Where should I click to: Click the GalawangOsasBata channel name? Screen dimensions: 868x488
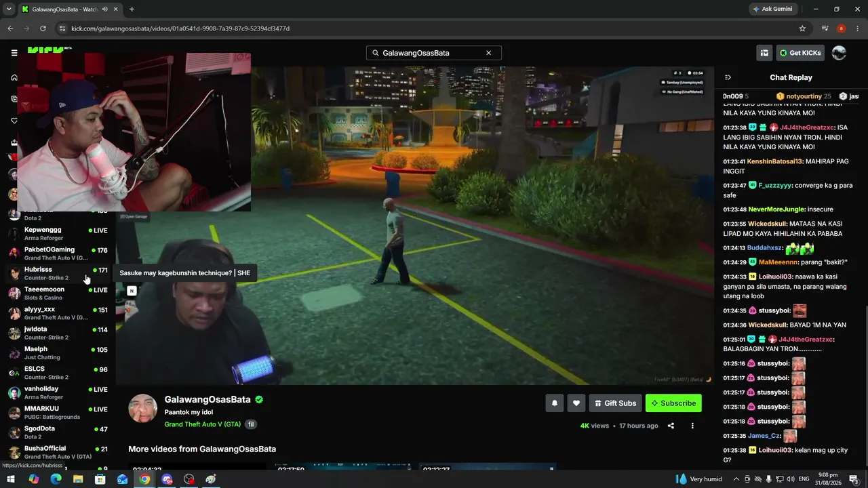tap(208, 400)
